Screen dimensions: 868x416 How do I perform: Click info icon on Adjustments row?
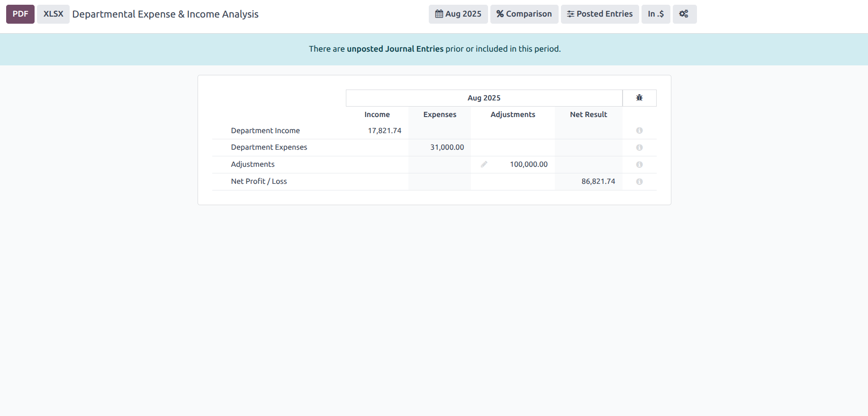(639, 164)
